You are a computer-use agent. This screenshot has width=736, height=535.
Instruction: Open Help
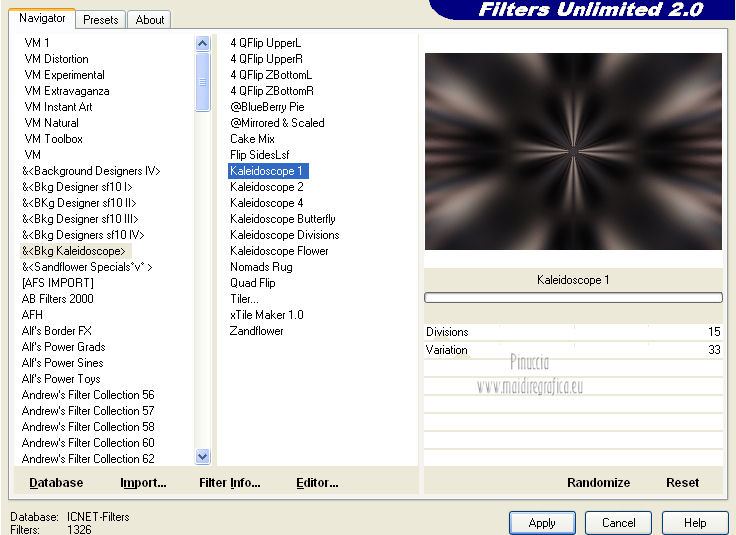click(695, 523)
